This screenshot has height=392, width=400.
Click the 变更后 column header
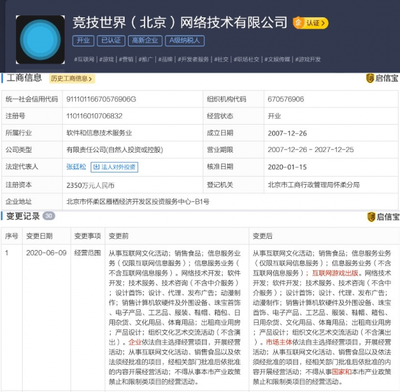click(263, 236)
